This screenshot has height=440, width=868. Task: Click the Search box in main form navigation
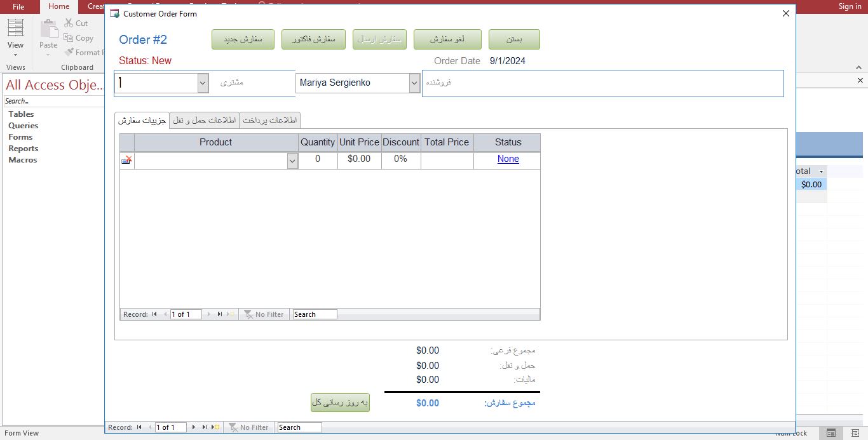point(299,427)
